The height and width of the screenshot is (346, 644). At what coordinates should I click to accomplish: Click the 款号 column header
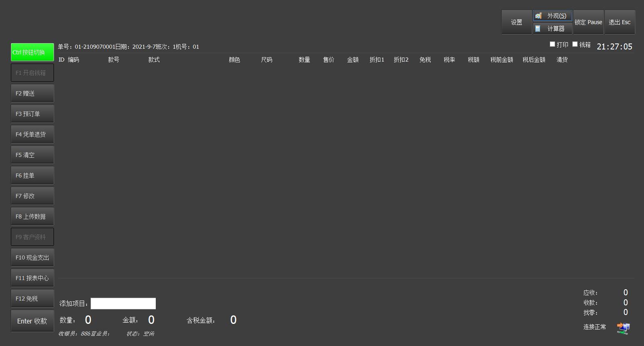(x=114, y=60)
